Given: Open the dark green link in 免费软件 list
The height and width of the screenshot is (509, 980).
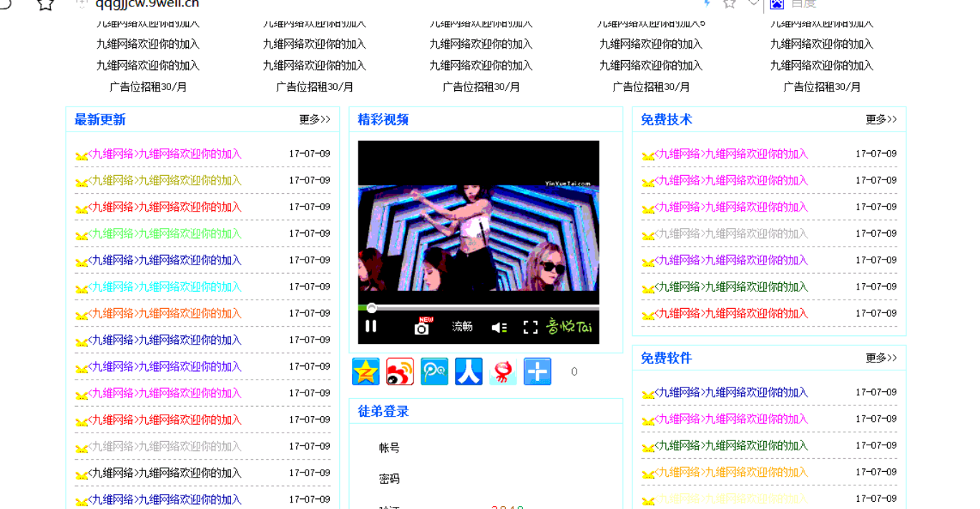Looking at the screenshot, I should (x=731, y=446).
